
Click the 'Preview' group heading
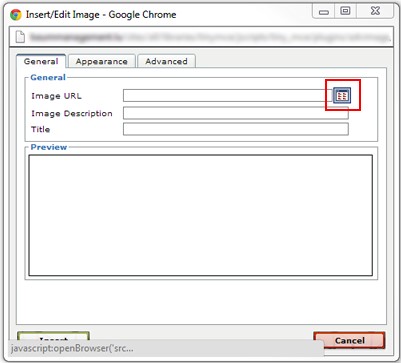tap(49, 147)
